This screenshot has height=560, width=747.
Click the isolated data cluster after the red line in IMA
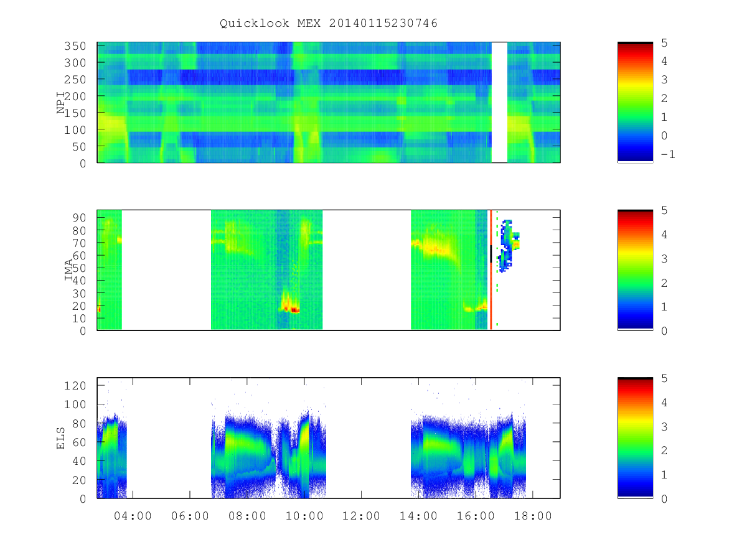[509, 246]
